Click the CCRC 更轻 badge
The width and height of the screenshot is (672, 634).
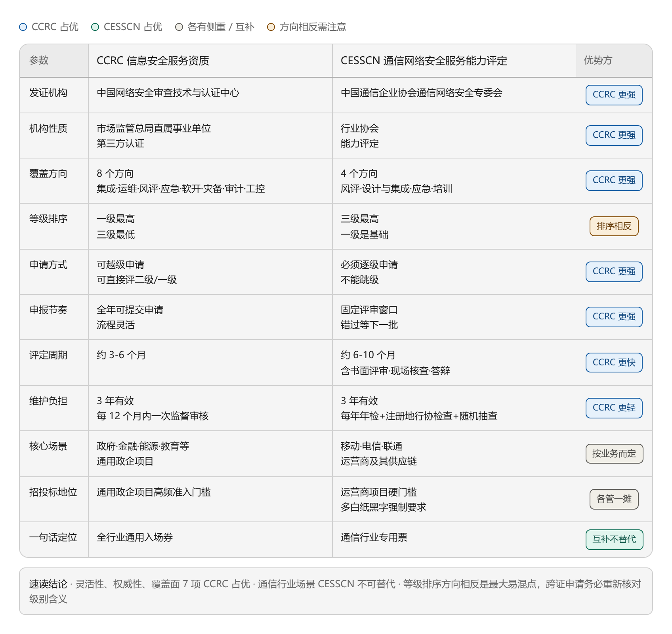[x=614, y=408]
